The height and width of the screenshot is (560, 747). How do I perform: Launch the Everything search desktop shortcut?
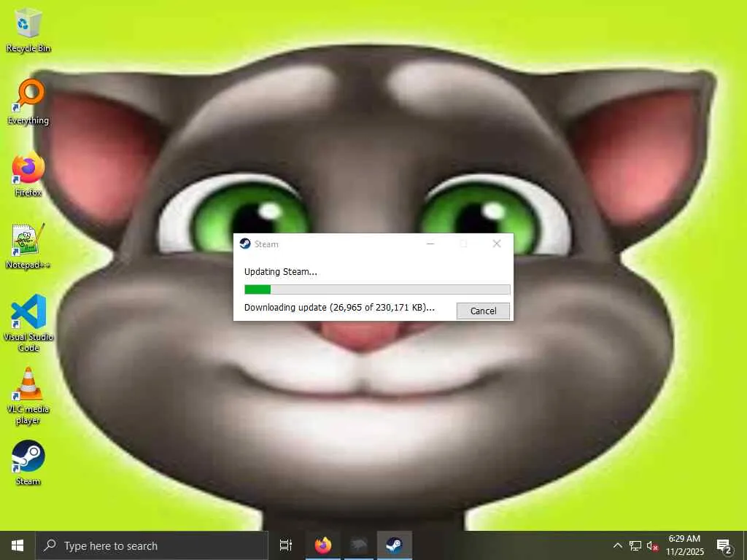(28, 102)
